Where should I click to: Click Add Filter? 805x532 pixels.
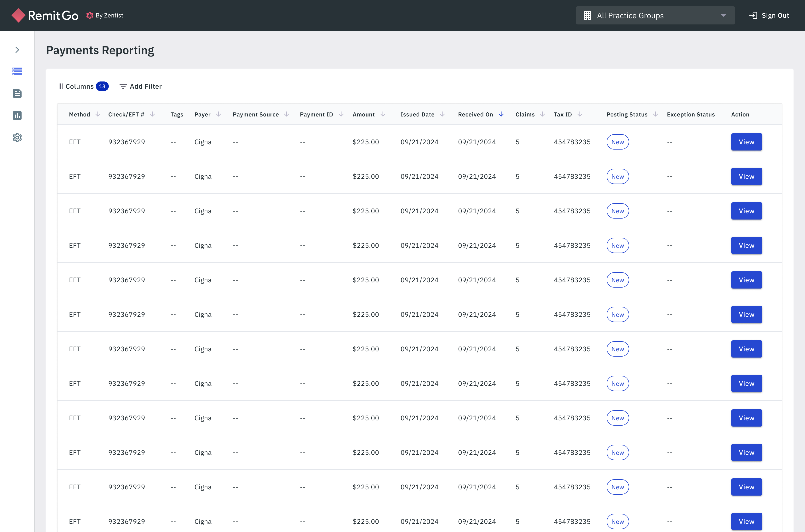140,86
